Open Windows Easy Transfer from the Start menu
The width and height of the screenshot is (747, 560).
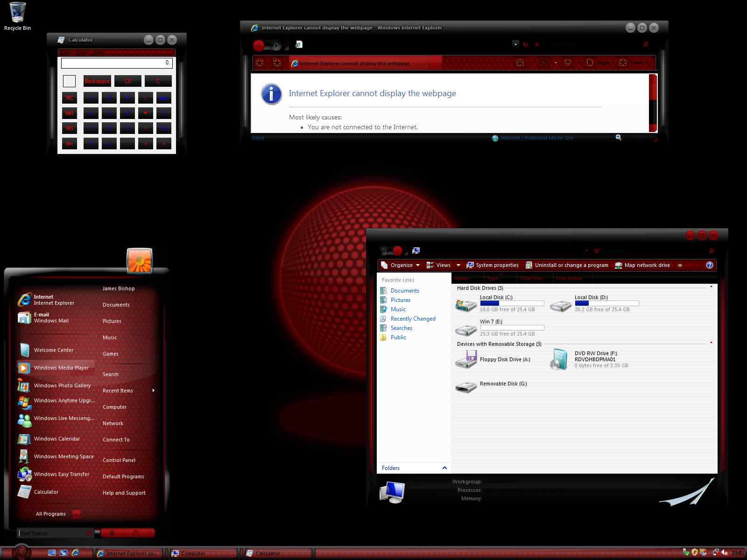55,474
